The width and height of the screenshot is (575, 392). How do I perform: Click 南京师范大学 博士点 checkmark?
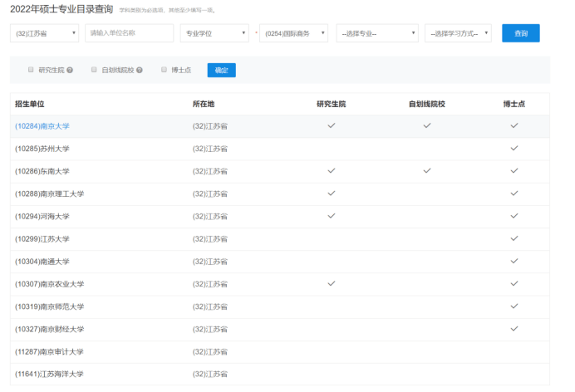tap(514, 306)
